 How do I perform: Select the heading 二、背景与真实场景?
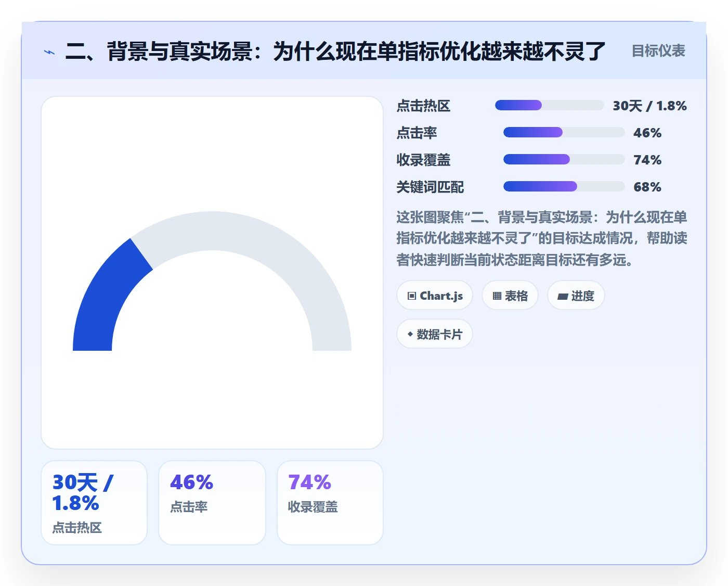tap(335, 51)
